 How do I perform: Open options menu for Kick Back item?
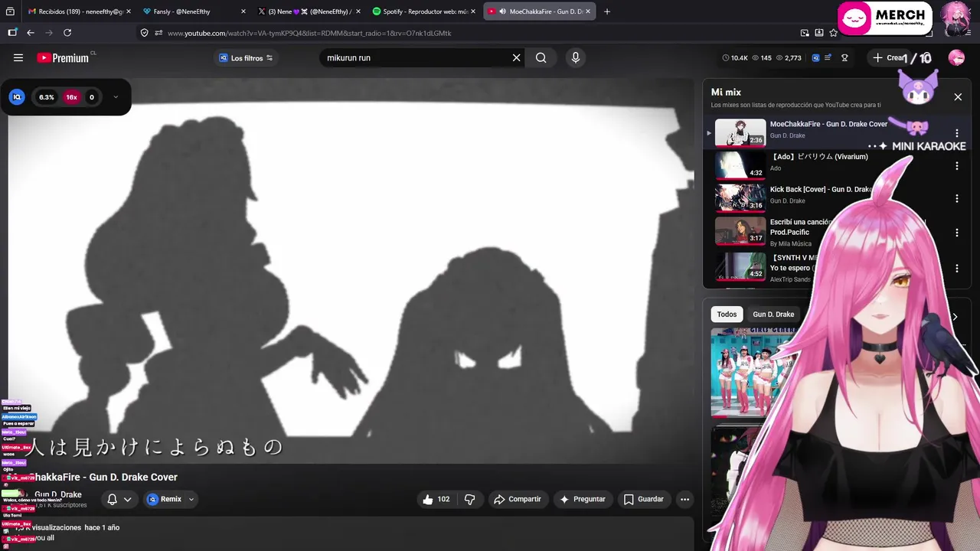(x=956, y=199)
